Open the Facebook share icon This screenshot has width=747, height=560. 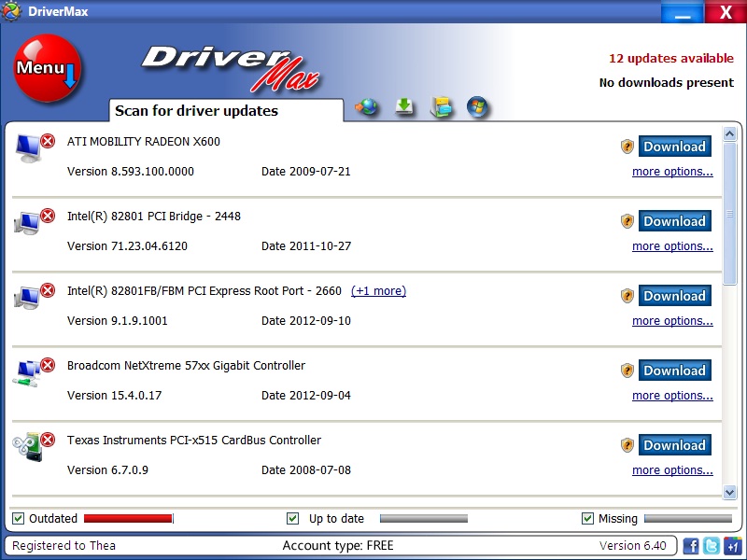click(691, 545)
